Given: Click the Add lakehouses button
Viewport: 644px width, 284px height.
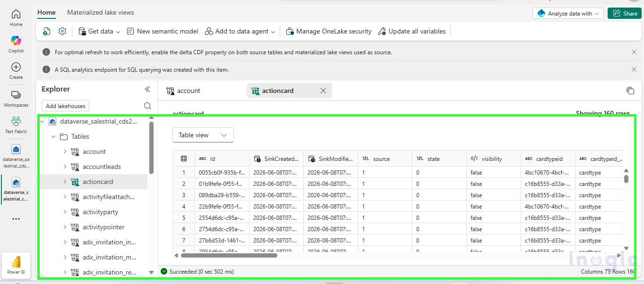Looking at the screenshot, I should tap(66, 106).
